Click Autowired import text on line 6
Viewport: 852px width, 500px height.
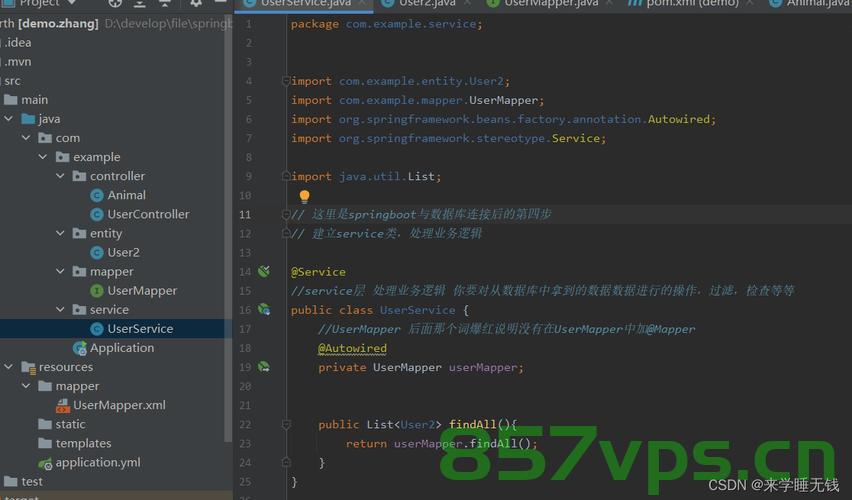tap(679, 119)
